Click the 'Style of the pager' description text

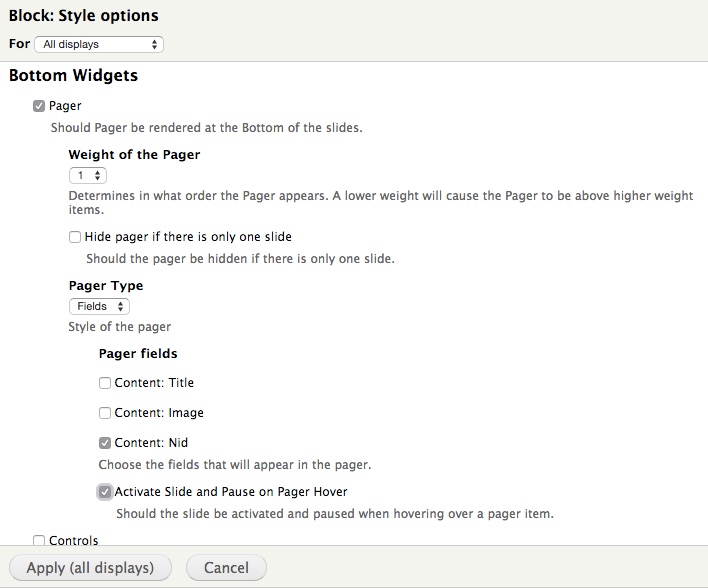pos(120,327)
